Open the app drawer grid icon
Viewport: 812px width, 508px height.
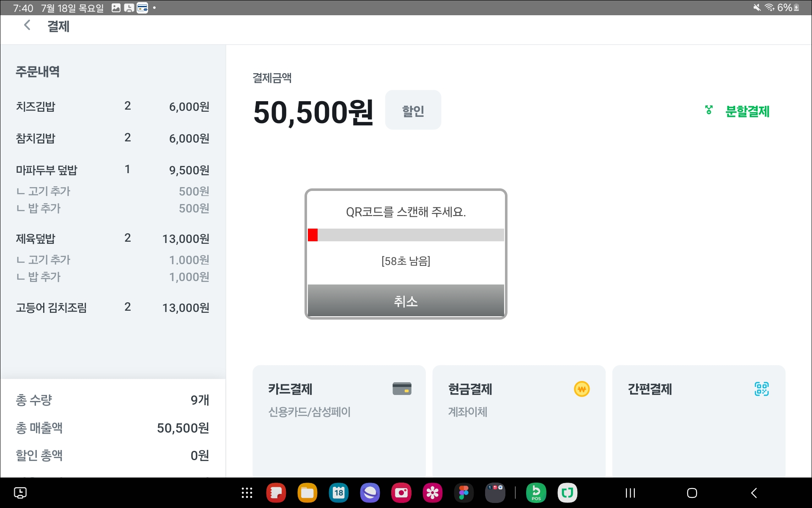247,493
